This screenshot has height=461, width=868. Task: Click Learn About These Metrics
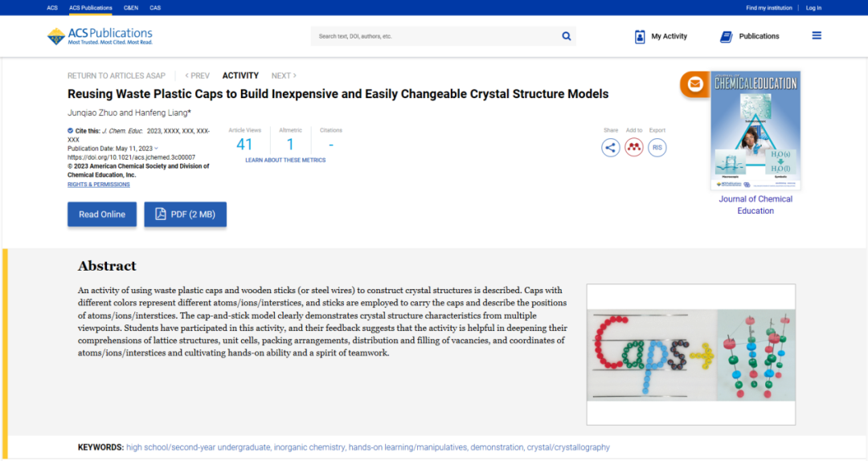coord(285,160)
